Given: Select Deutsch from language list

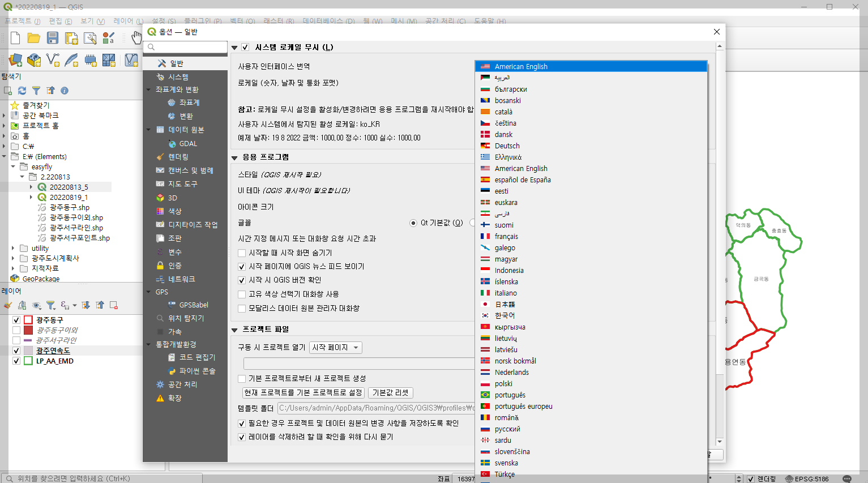Looking at the screenshot, I should [591, 146].
